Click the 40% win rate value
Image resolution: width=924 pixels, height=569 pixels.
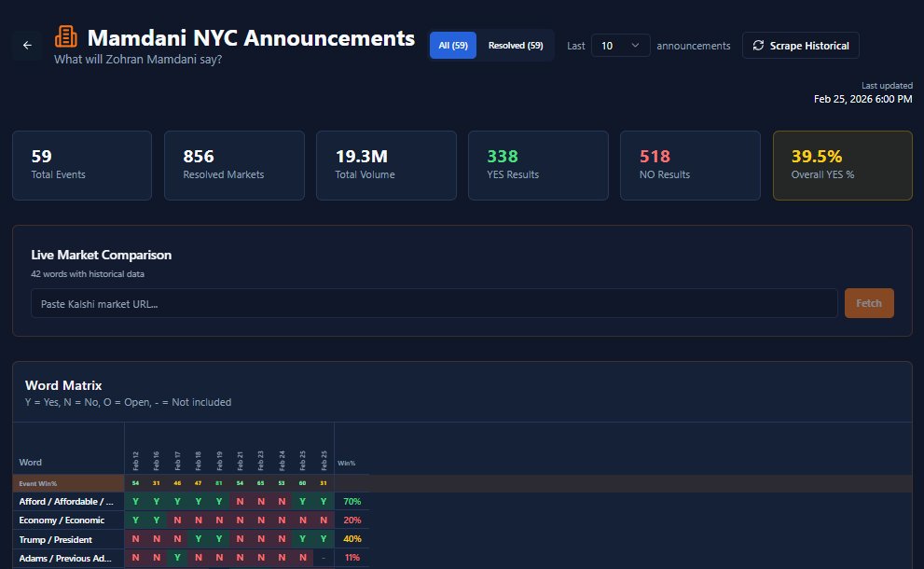[x=352, y=539]
